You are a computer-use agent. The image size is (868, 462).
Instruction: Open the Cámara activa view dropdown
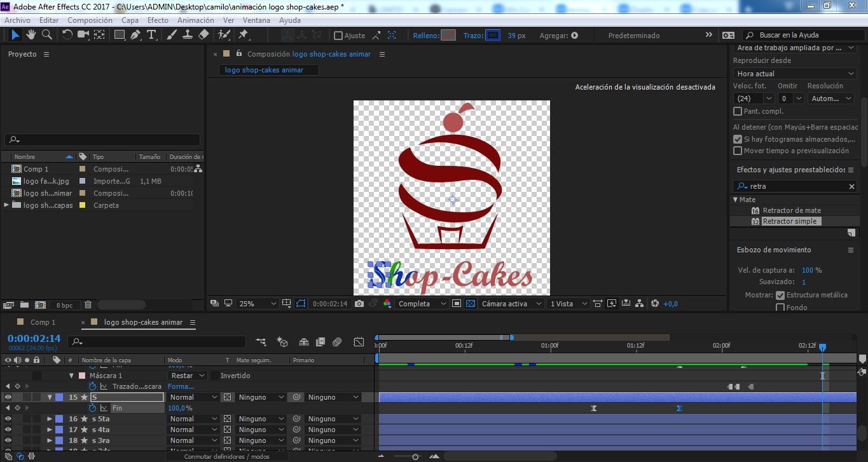pos(512,304)
